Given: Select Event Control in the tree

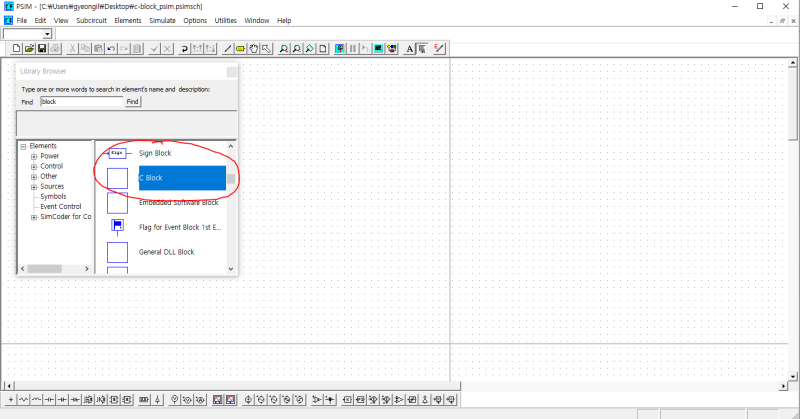Looking at the screenshot, I should (x=61, y=207).
